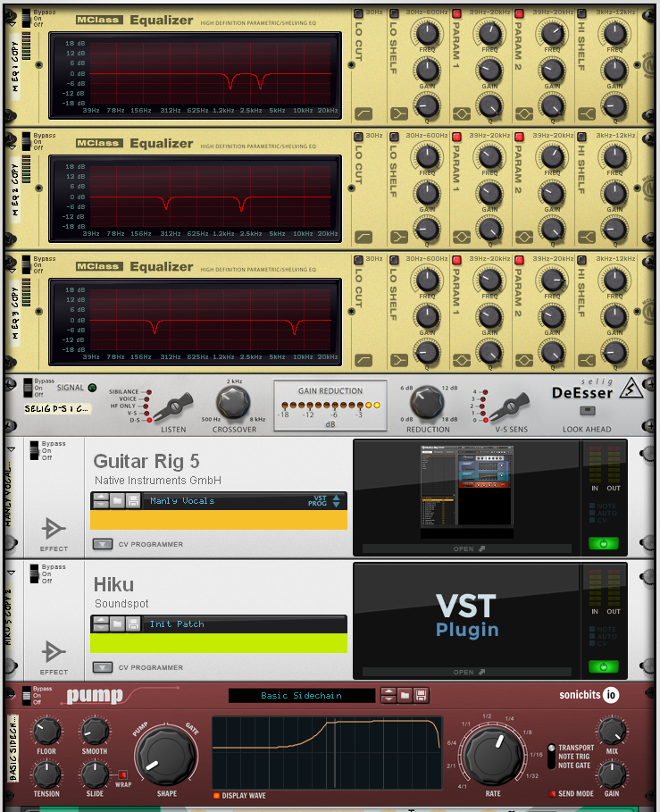Click the Selig DeEsser warning triangle logo
660x812 pixels.
pyautogui.click(x=631, y=388)
